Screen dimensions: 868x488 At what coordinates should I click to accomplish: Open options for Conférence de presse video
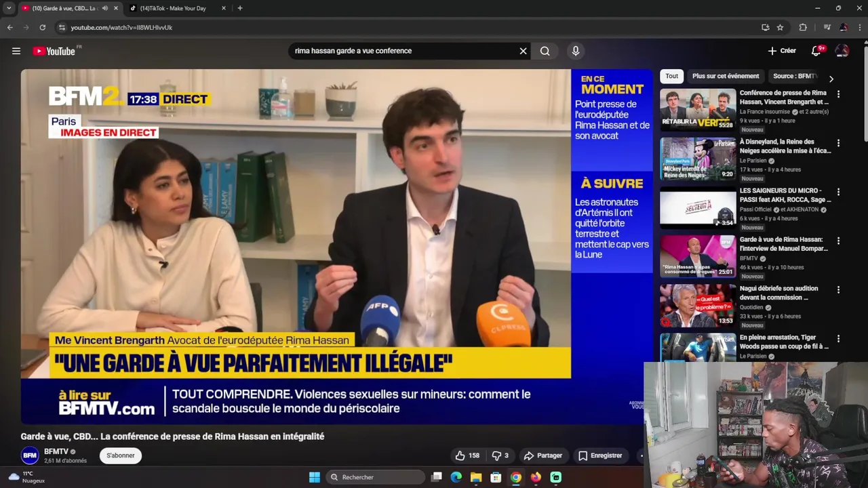(x=838, y=94)
